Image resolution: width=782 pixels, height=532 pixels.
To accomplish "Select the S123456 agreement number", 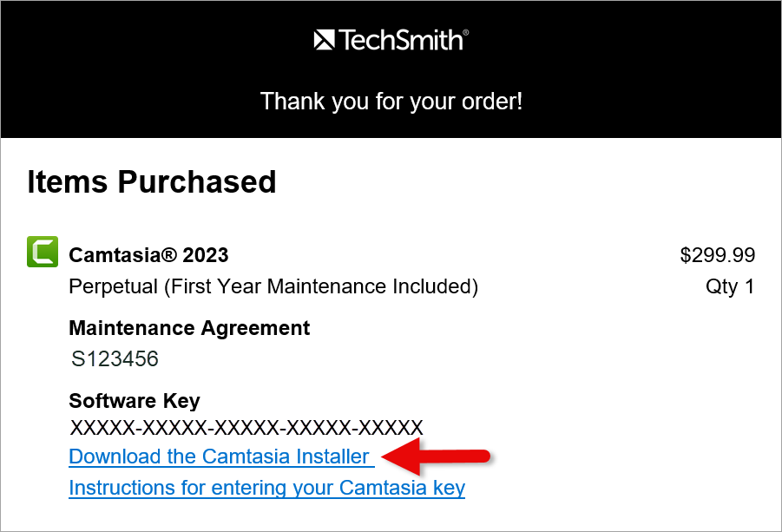I will (x=113, y=358).
